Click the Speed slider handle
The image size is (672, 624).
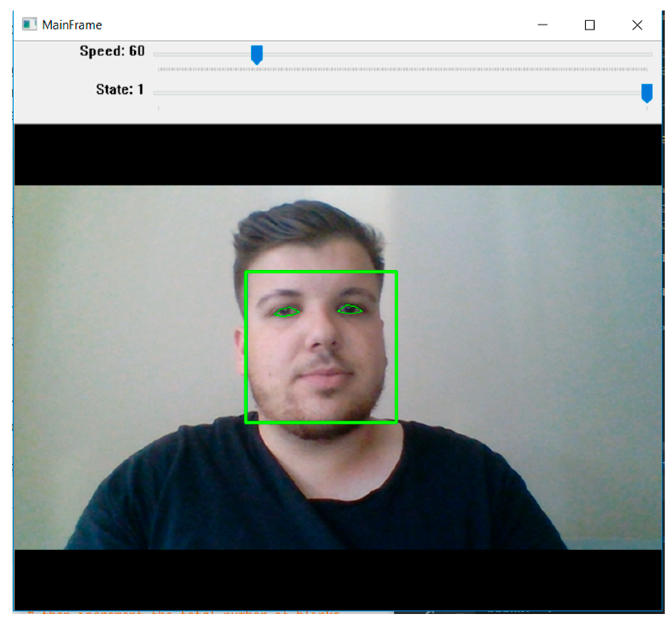pos(257,55)
